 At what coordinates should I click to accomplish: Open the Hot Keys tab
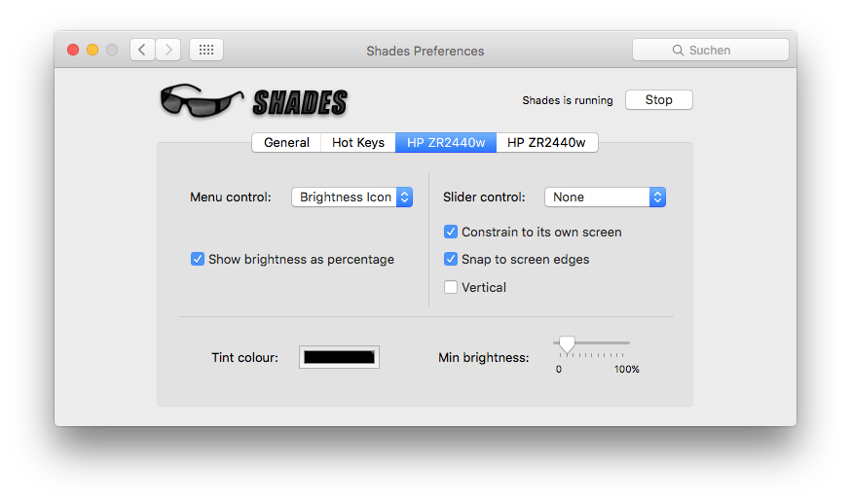(x=358, y=143)
